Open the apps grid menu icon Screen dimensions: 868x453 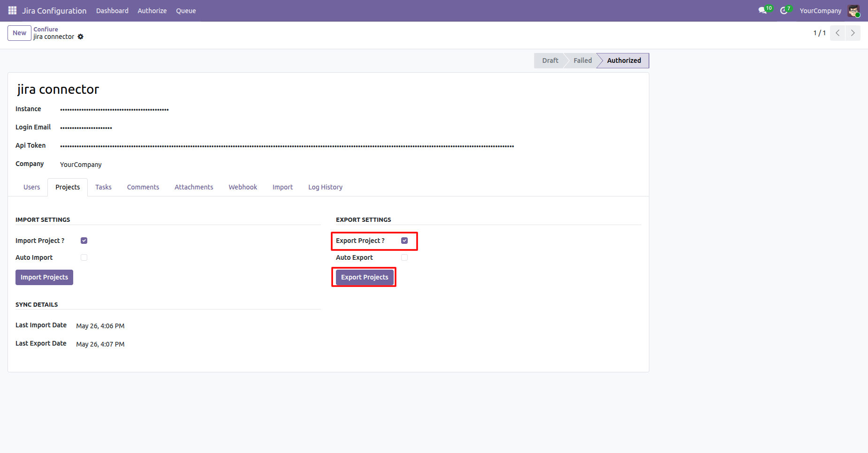[x=13, y=10]
